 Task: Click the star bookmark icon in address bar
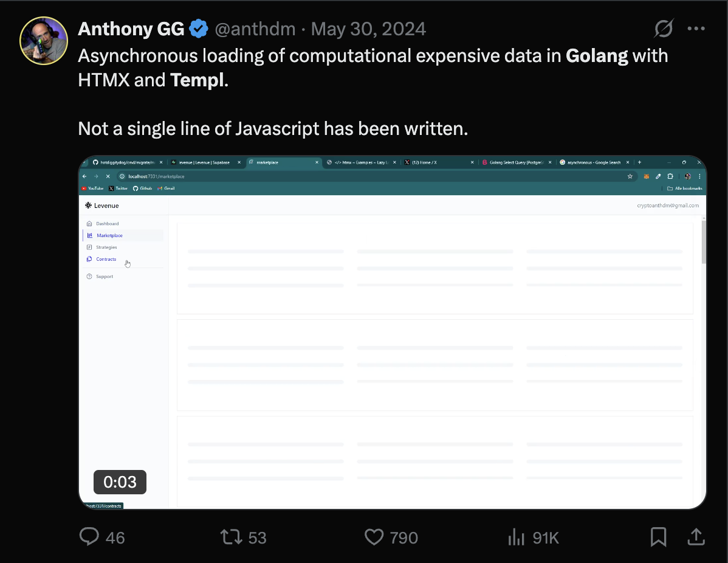630,176
